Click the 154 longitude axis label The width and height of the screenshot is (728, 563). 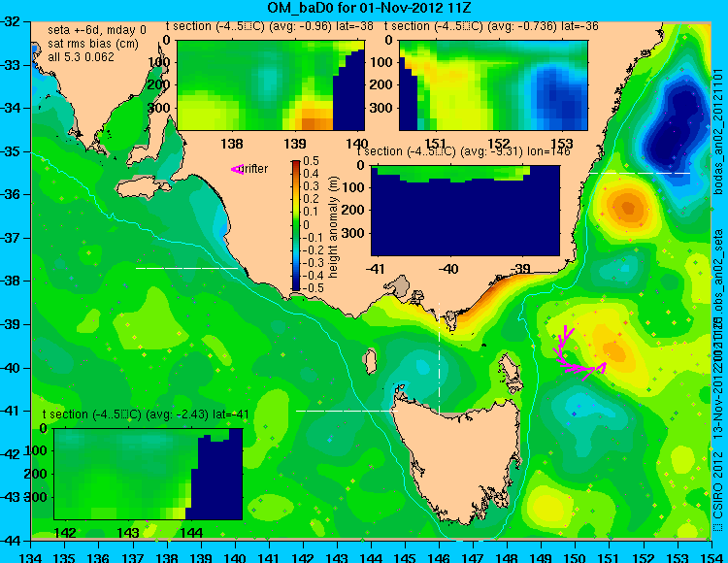click(x=711, y=557)
